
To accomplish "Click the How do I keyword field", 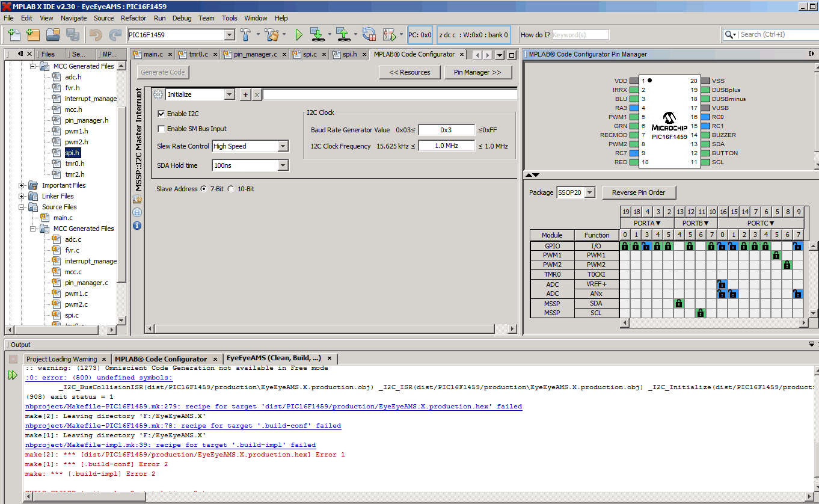I will 580,35.
